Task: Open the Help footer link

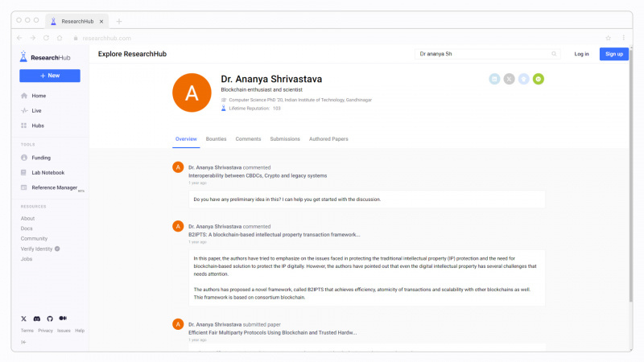Action: 80,331
